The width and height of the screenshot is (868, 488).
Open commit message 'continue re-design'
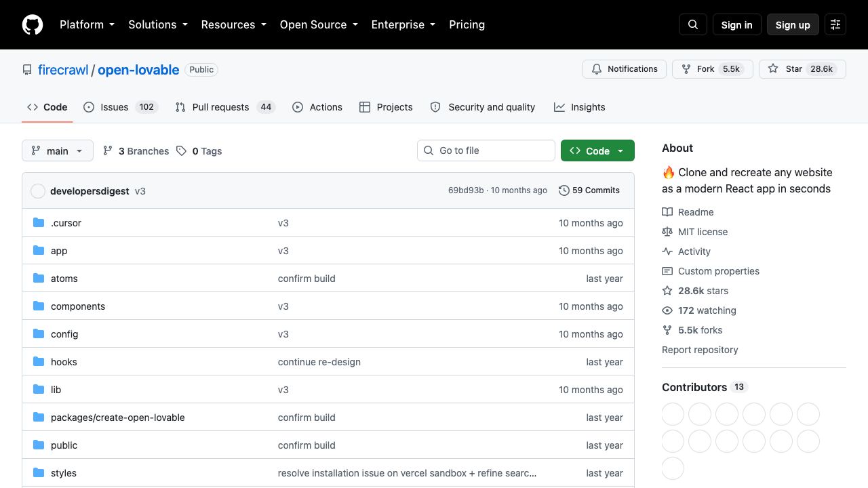[x=319, y=362]
